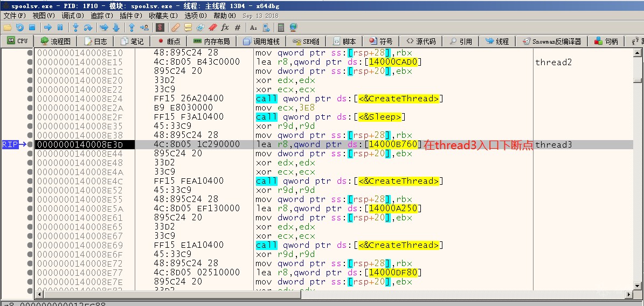Switch to the SEH链 tab
This screenshot has width=644, height=306.
pyautogui.click(x=307, y=41)
